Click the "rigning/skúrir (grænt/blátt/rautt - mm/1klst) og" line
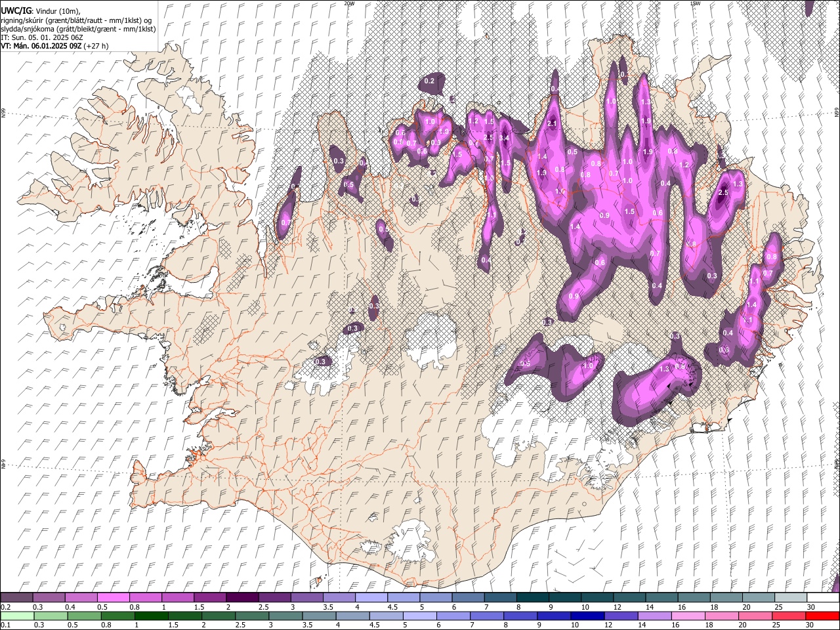Viewport: 840px width, 630px height. pyautogui.click(x=76, y=20)
